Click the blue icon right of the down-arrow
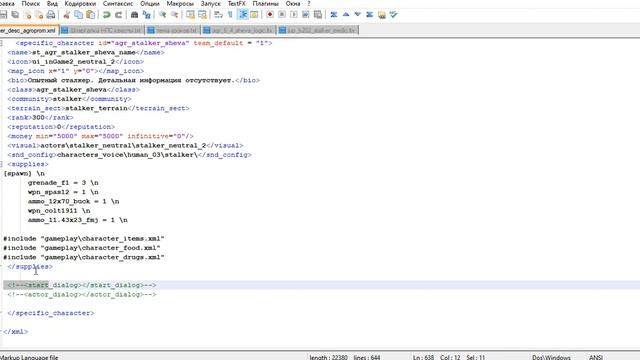The height and width of the screenshot is (360, 640). [369, 15]
